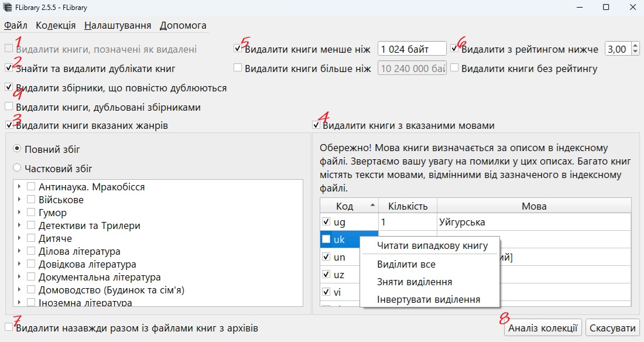Screen dimensions: 644x342
Task: Uncheck the 'vi' language row checkbox
Action: [x=326, y=292]
